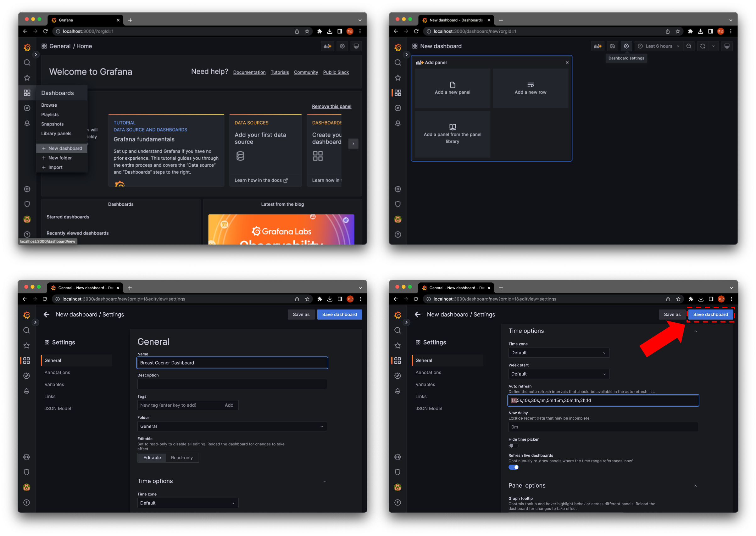Collapse Time options section in bottom-left window
This screenshot has height=536, width=756.
pos(324,482)
